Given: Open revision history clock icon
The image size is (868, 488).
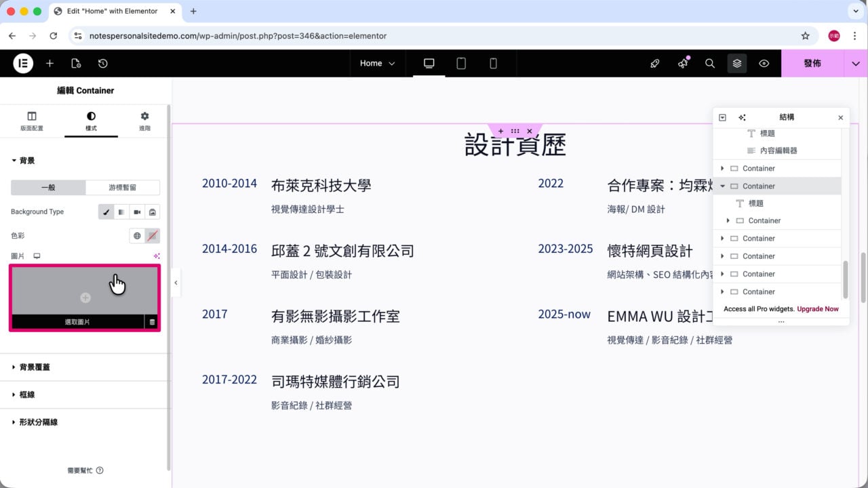Looking at the screenshot, I should [x=102, y=63].
